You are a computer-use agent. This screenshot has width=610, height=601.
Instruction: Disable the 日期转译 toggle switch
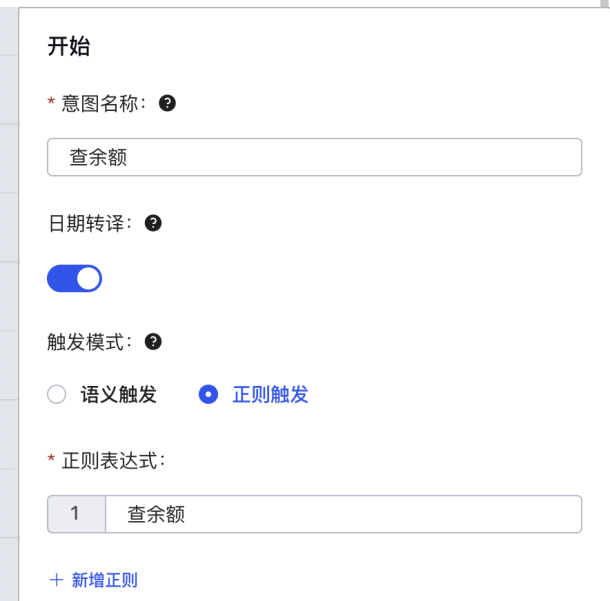74,279
